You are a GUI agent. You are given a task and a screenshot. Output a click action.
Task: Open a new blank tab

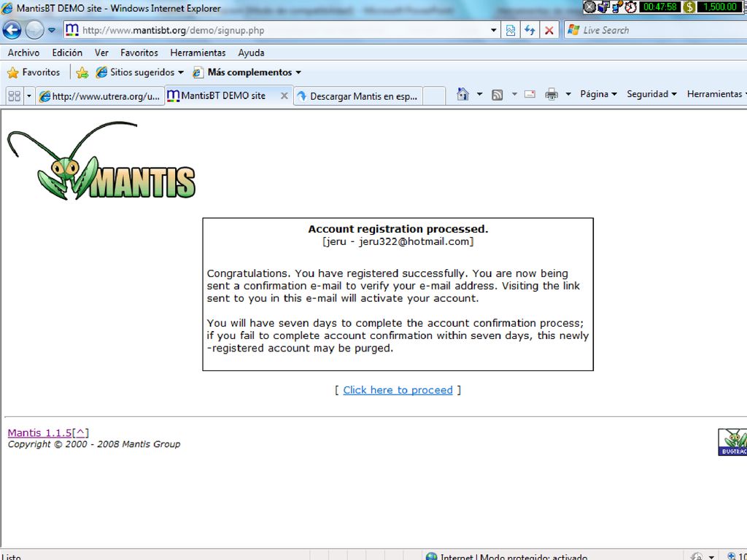(x=434, y=96)
